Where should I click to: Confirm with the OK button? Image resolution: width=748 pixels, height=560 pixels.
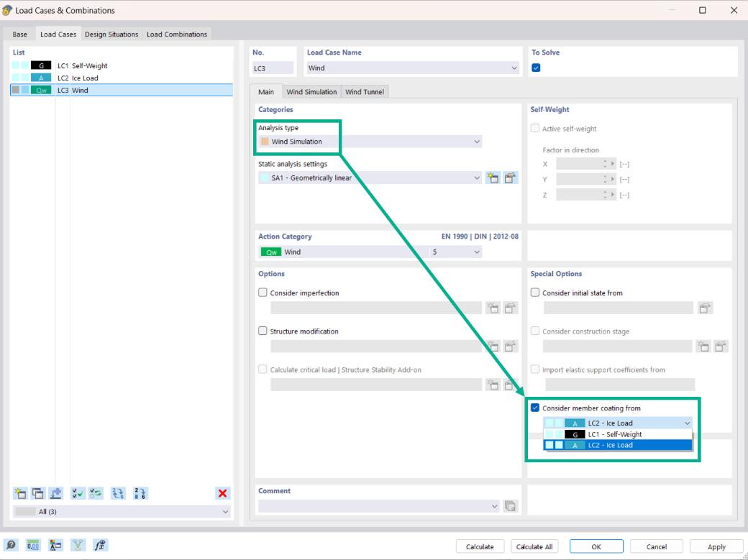tap(596, 546)
